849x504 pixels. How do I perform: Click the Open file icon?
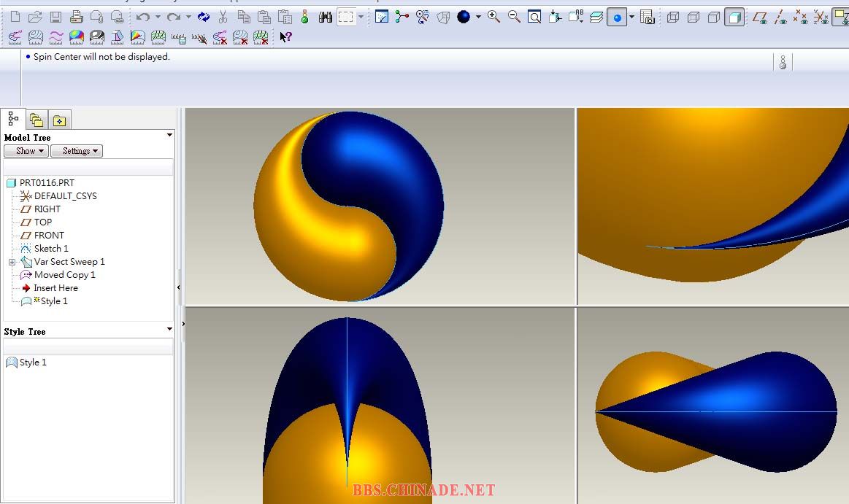coord(35,17)
